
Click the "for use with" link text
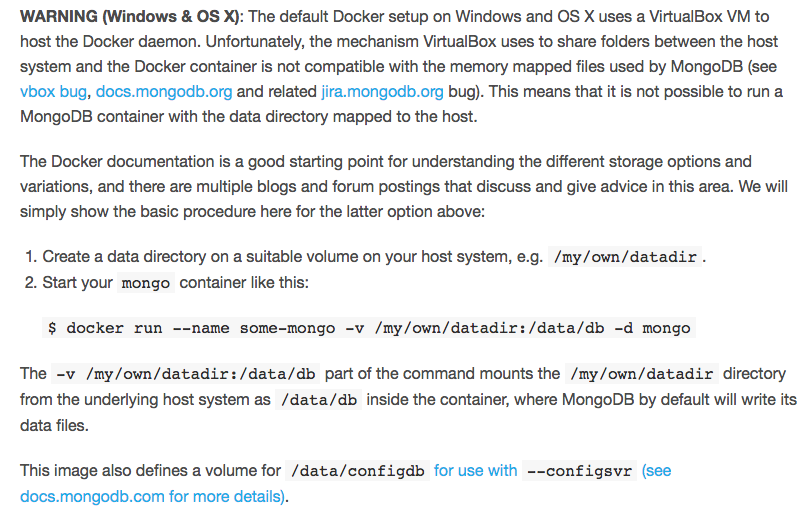click(x=475, y=470)
